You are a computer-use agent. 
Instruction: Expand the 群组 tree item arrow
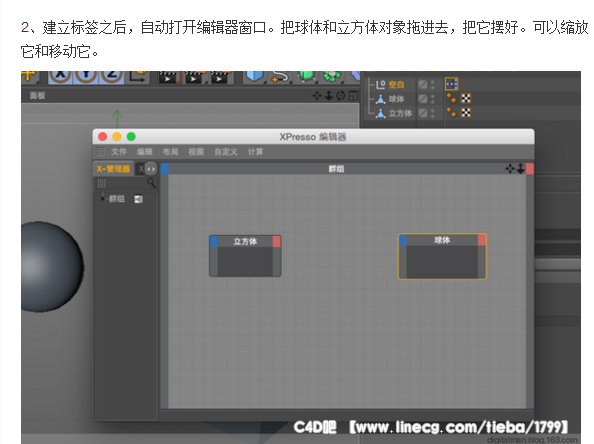coord(102,198)
